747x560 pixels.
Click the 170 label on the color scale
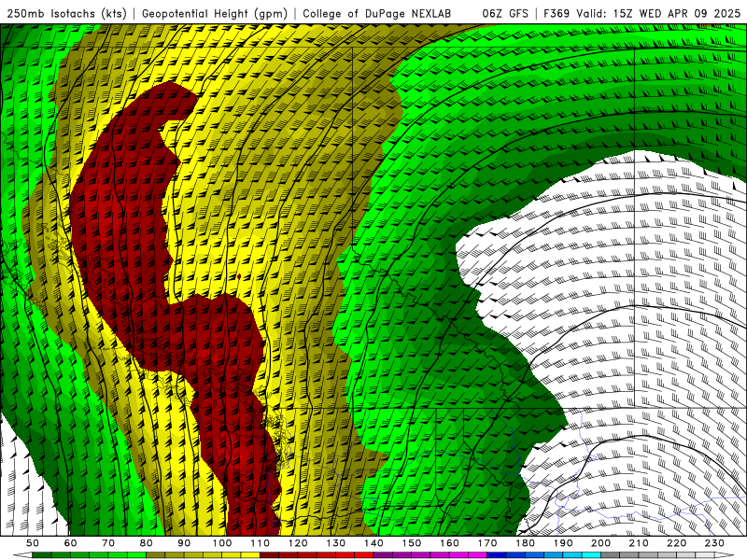pyautogui.click(x=487, y=543)
